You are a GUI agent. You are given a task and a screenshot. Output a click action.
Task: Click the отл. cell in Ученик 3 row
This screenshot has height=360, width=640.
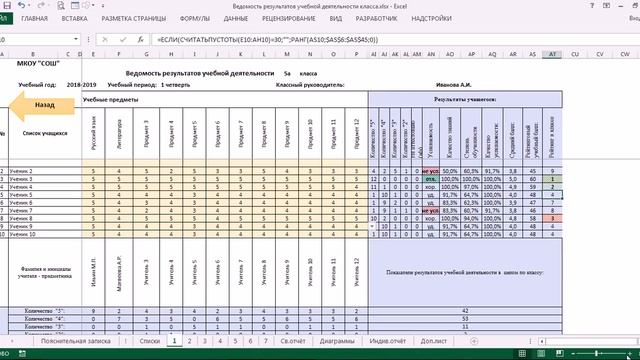[x=430, y=179]
